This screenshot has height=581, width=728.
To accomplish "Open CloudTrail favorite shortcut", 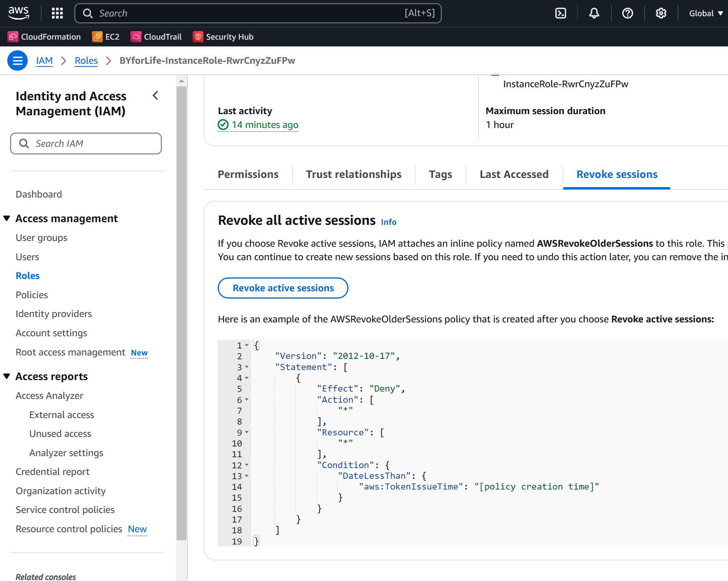I will point(156,37).
